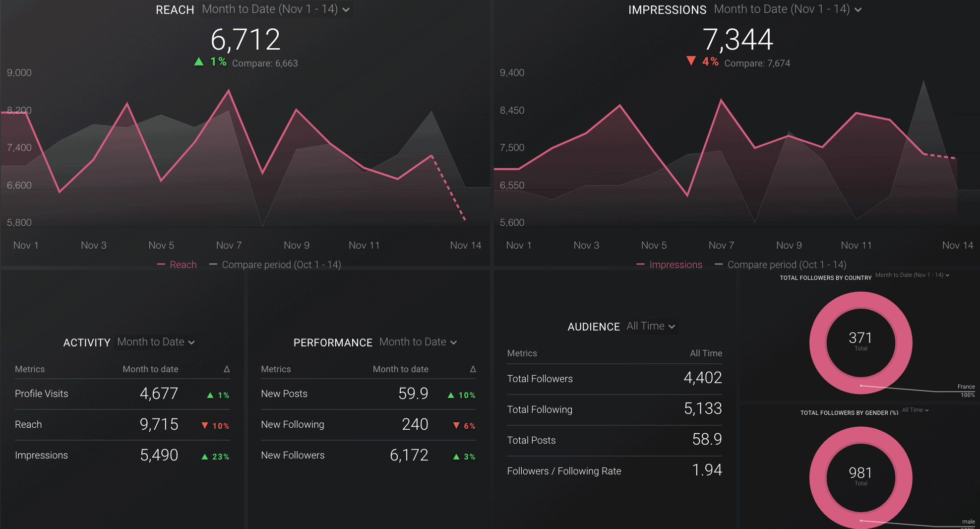
Task: Open Total Followers by Country date selector
Action: (x=912, y=275)
